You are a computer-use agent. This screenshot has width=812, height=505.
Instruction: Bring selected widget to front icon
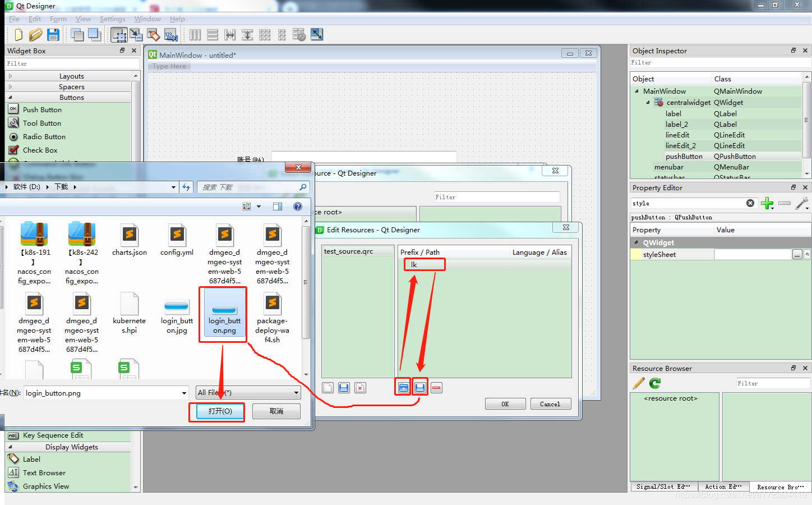(x=94, y=35)
